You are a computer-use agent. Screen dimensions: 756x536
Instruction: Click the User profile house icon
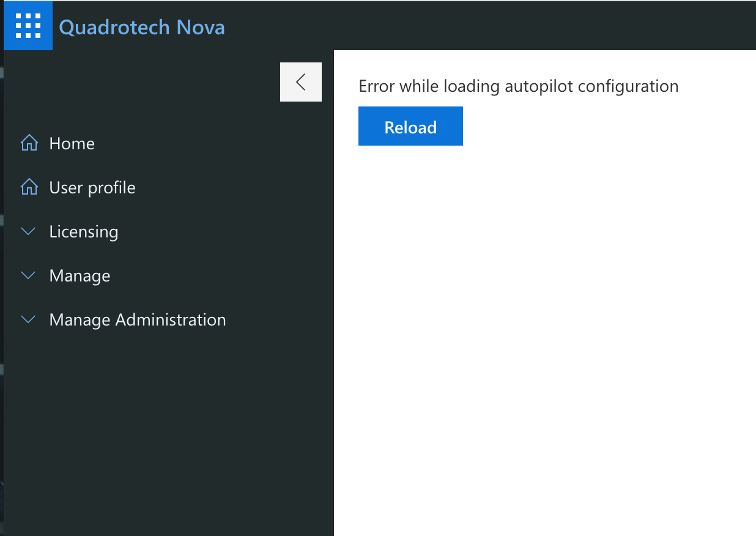pyautogui.click(x=29, y=188)
